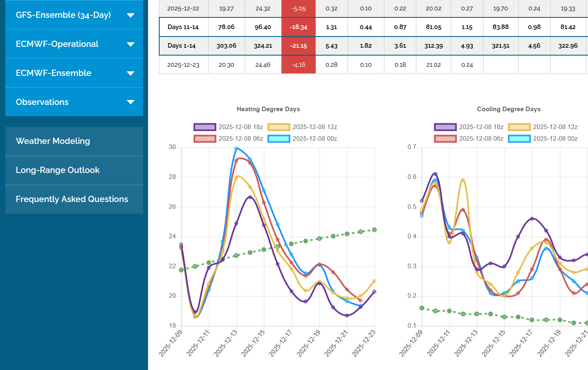Toggle 06z series in Heating Degree Days legend
Screen dimensions: 588x370
click(x=205, y=139)
